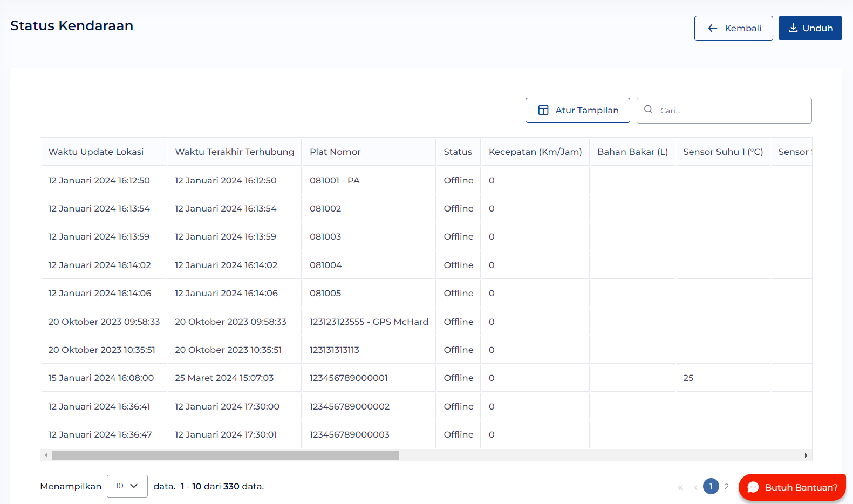The image size is (853, 504).
Task: Click the Kecepatan (Km/Jam) column header
Action: pos(535,152)
